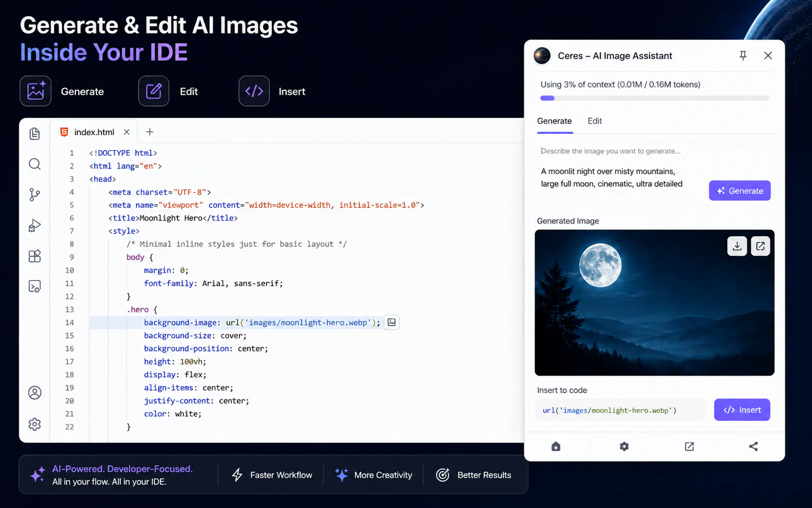The height and width of the screenshot is (508, 812).
Task: Click the "justify-content: center;" code line
Action: coord(197,401)
